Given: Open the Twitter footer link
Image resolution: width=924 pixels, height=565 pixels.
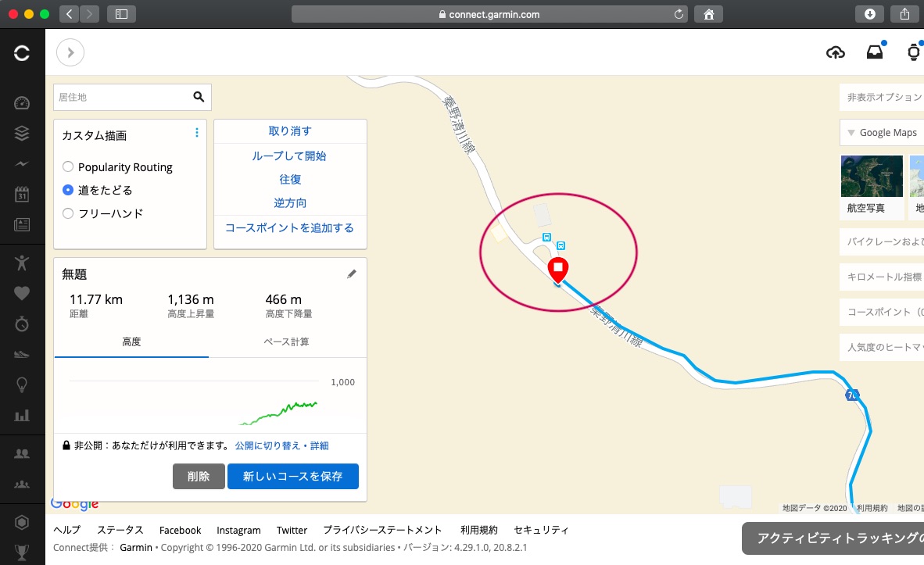Looking at the screenshot, I should tap(292, 531).
